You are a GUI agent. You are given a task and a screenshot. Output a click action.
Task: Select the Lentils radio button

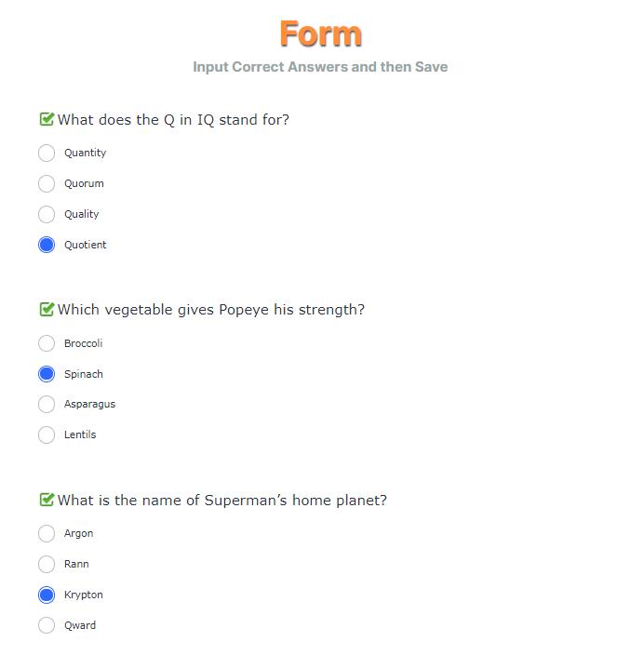47,434
